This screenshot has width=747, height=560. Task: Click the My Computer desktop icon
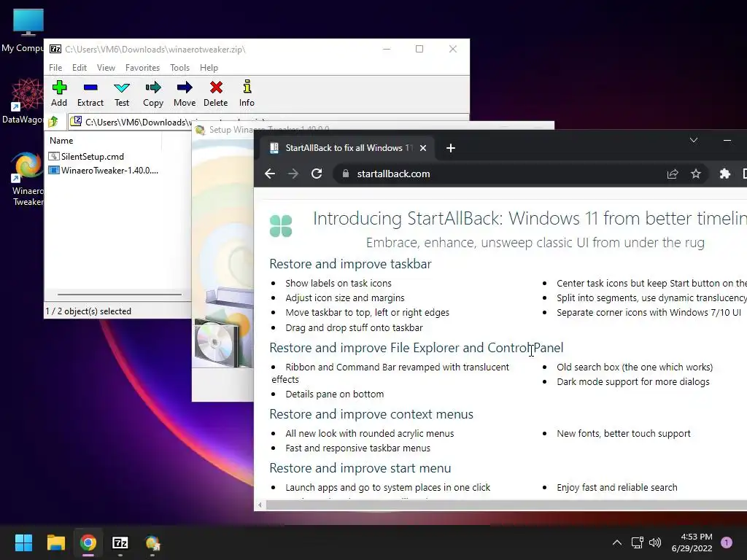[23, 29]
